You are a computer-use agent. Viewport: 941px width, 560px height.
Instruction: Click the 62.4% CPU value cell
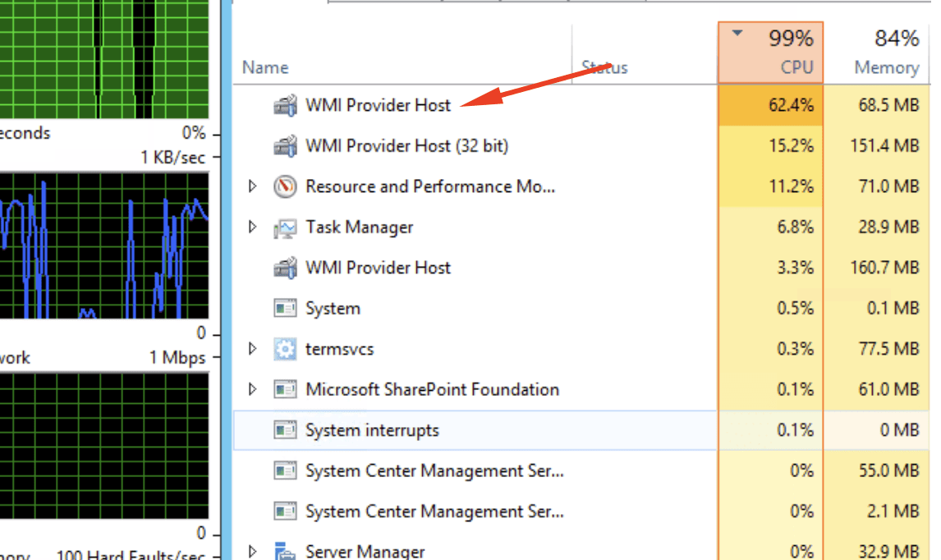pos(770,106)
